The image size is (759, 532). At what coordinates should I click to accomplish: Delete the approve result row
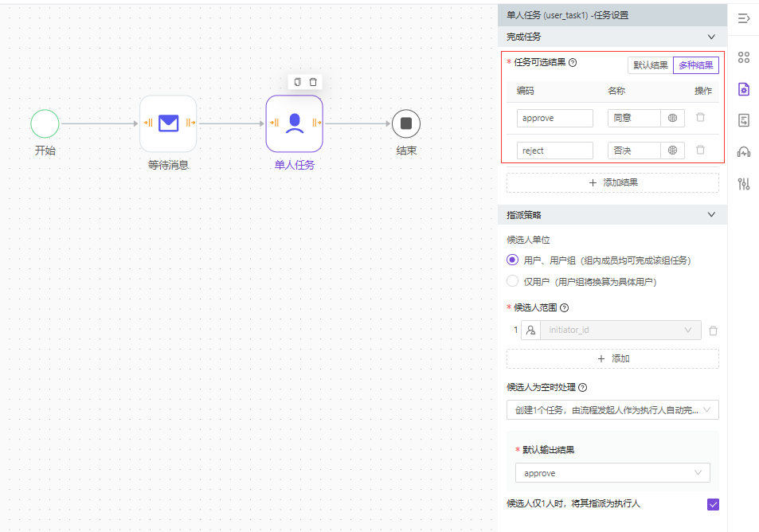700,118
